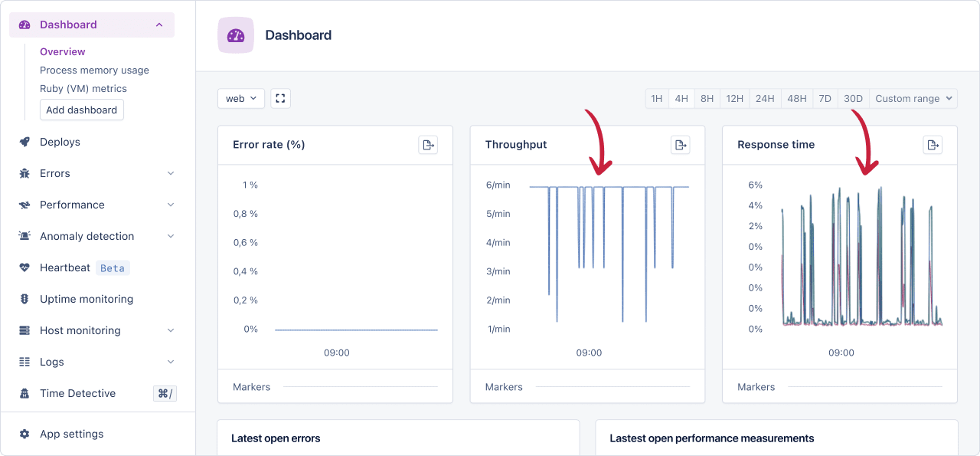Screen dimensions: 980x456
Task: Open Time Detective via its icon
Action: 24,393
